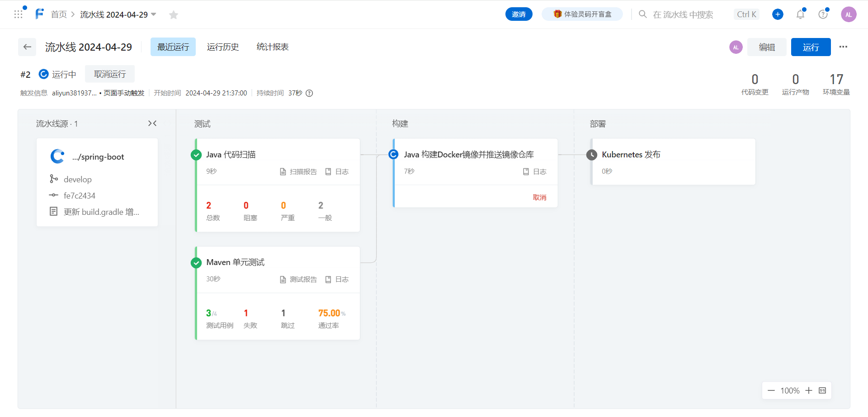
Task: Open the user avatar menu in top bar
Action: pyautogui.click(x=849, y=14)
